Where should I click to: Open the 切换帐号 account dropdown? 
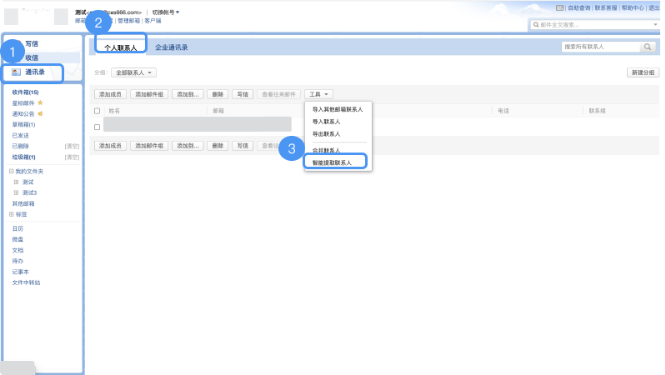[166, 12]
